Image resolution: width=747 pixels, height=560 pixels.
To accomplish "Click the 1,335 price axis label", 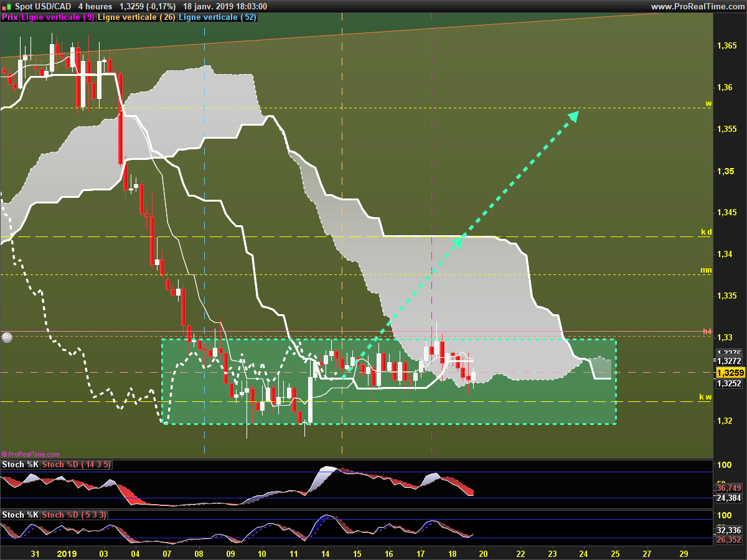I will 727,296.
